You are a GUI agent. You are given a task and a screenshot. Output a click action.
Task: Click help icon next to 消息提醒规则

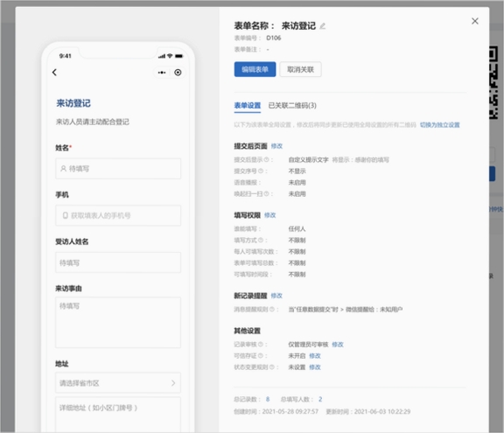272,310
